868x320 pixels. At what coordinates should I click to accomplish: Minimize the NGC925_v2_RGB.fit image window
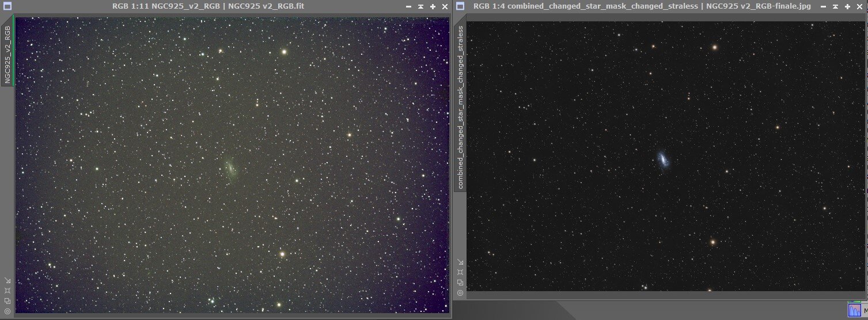click(408, 6)
